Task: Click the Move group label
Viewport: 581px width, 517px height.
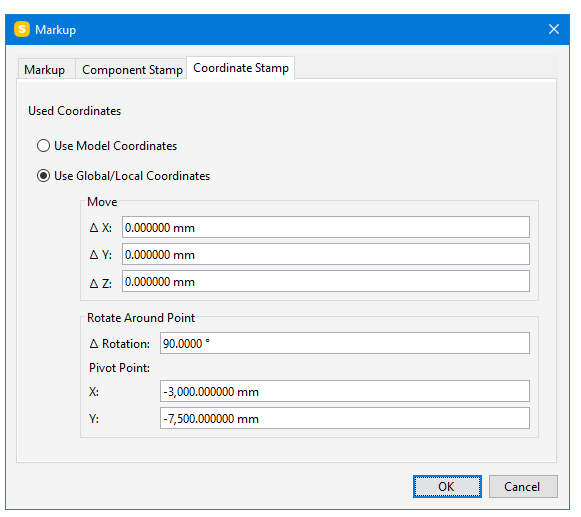Action: pyautogui.click(x=102, y=202)
